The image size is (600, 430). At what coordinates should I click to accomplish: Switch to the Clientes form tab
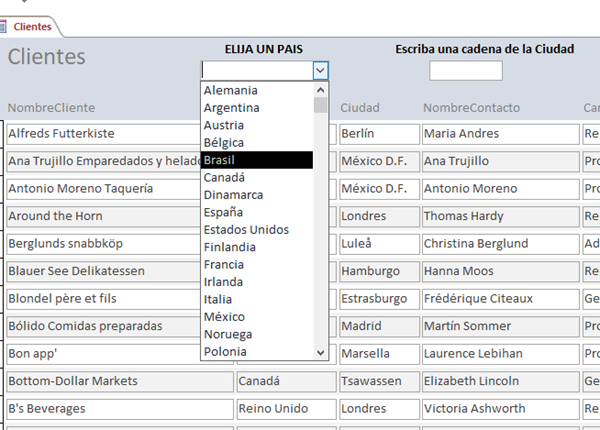tap(30, 26)
